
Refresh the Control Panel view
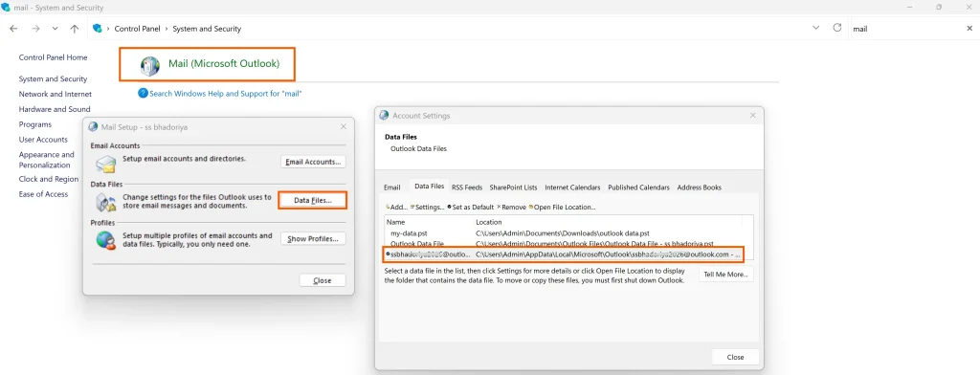[837, 28]
